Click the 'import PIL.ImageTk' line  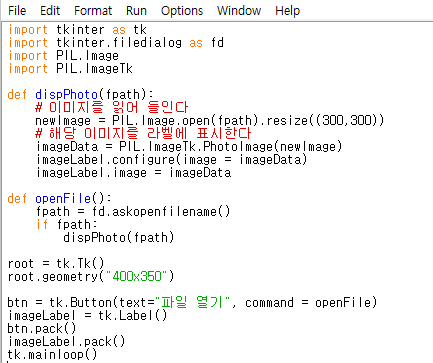[70, 69]
